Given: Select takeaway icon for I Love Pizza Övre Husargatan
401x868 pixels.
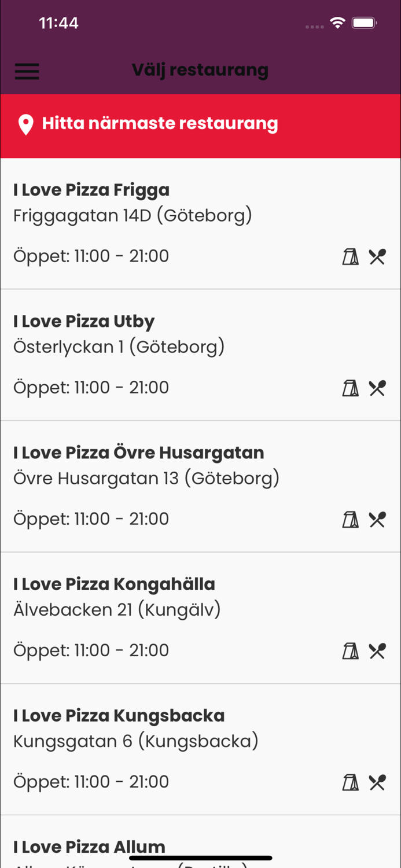Looking at the screenshot, I should 351,519.
